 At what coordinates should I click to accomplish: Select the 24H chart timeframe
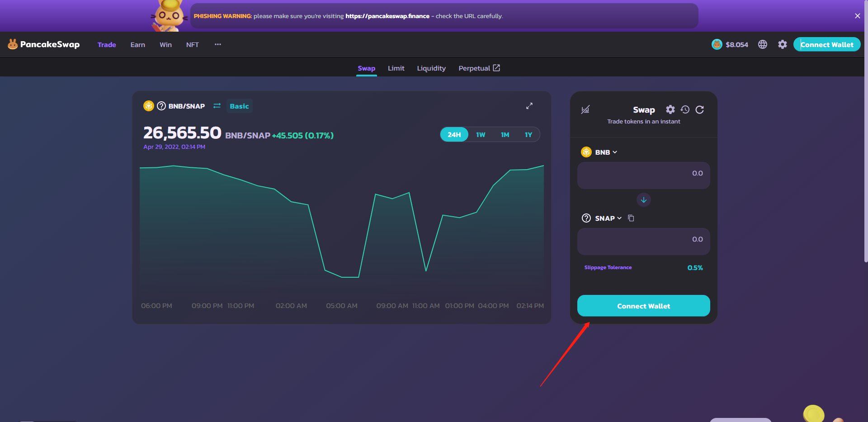point(454,135)
